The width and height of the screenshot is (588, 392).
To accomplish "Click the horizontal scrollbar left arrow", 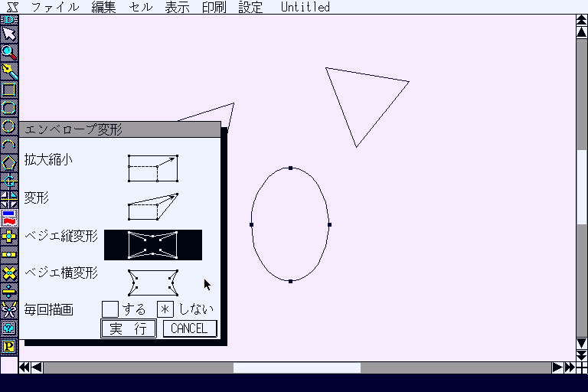I will (37, 367).
